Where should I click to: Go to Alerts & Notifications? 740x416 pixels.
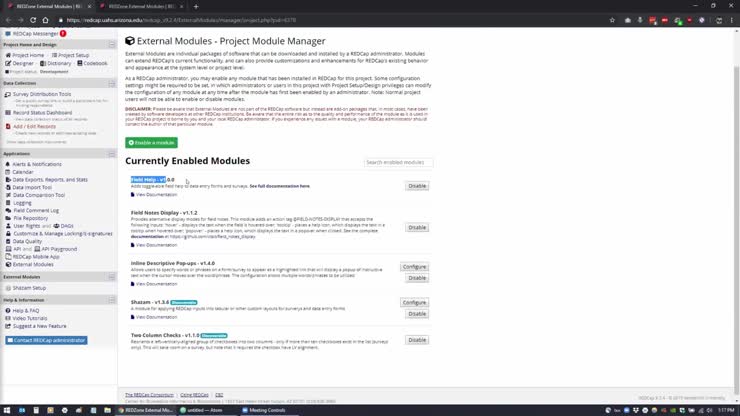click(36, 164)
